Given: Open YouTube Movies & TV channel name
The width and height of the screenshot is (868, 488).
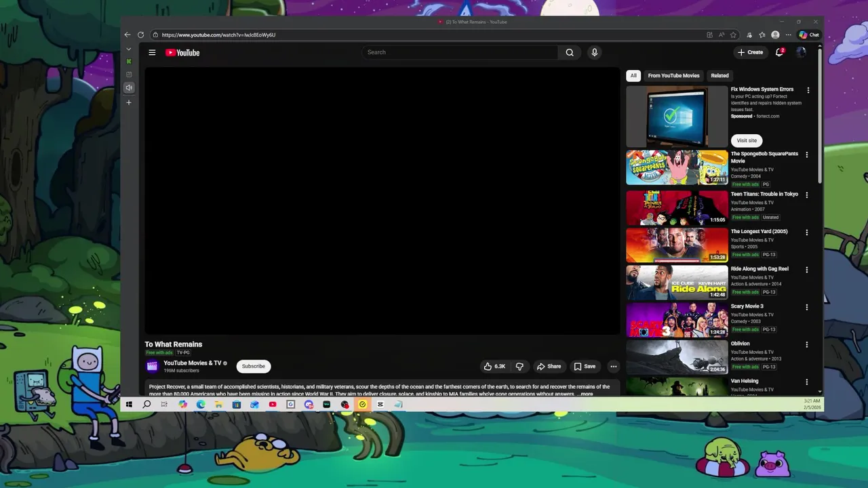Looking at the screenshot, I should tap(193, 363).
